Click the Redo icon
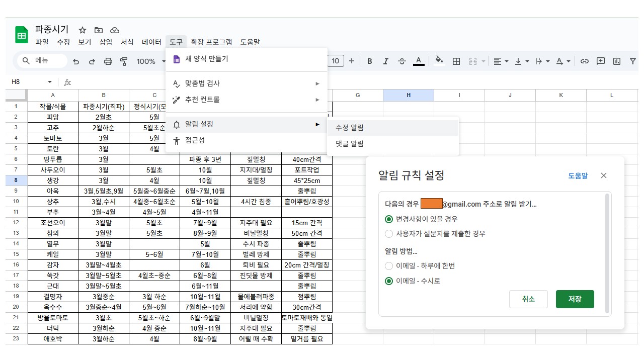The width and height of the screenshot is (644, 362). (x=92, y=61)
